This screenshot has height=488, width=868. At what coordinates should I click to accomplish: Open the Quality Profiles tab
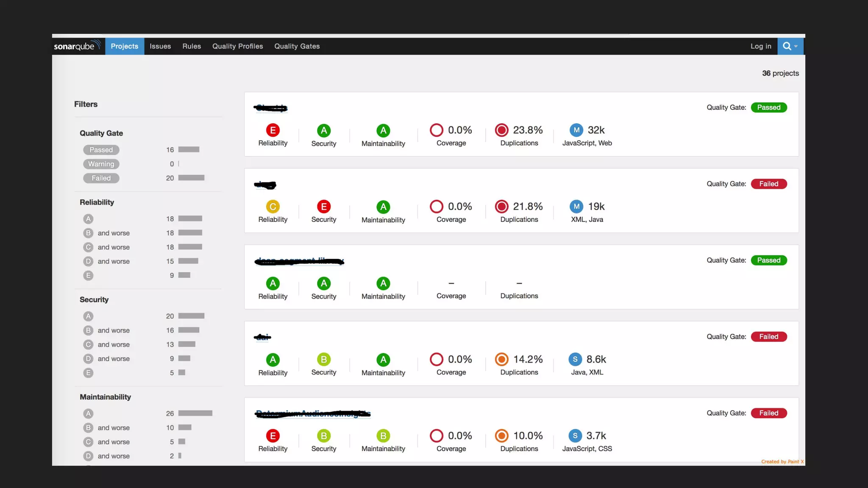[237, 46]
